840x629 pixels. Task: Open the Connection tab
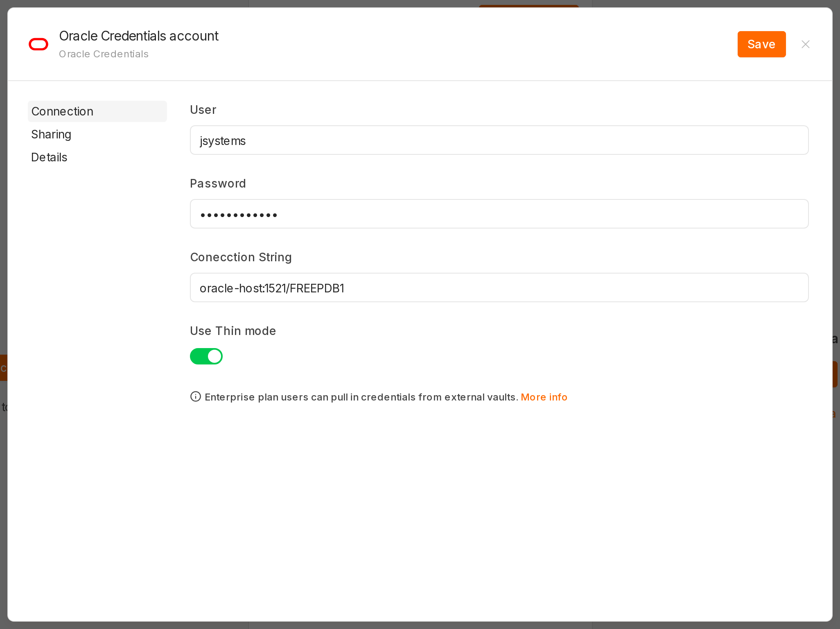pyautogui.click(x=97, y=111)
